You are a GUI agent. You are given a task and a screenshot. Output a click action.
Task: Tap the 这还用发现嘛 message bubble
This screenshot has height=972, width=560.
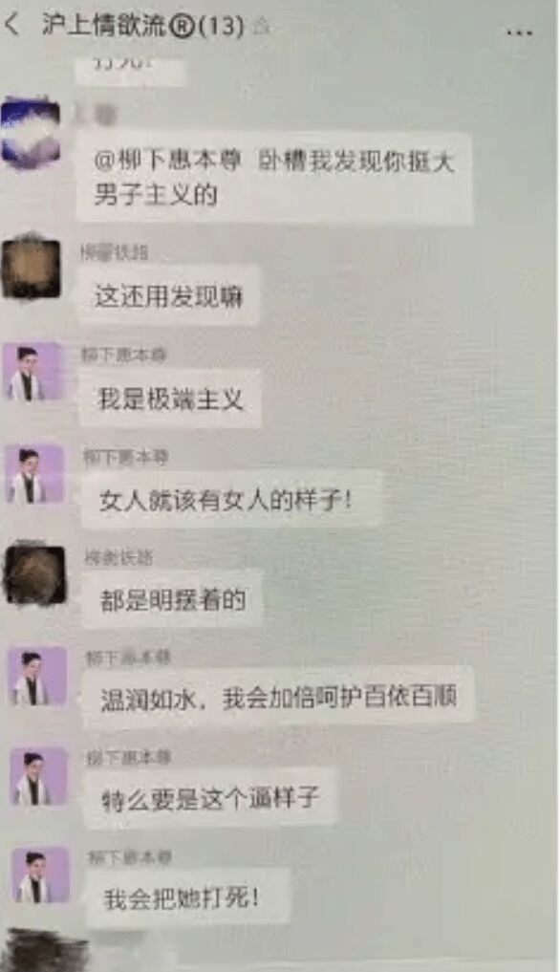(x=168, y=295)
